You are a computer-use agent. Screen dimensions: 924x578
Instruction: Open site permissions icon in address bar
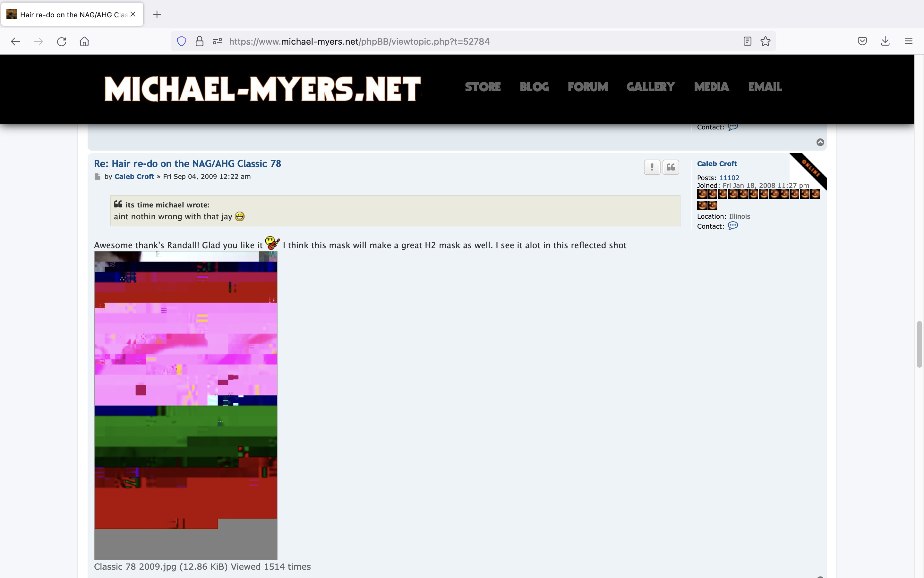(217, 41)
